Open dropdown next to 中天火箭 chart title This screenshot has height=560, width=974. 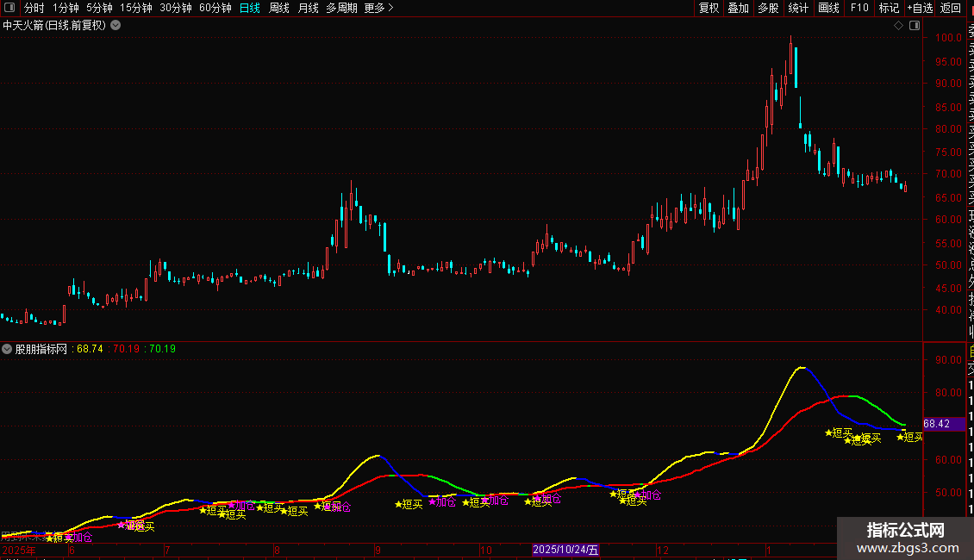pyautogui.click(x=116, y=26)
